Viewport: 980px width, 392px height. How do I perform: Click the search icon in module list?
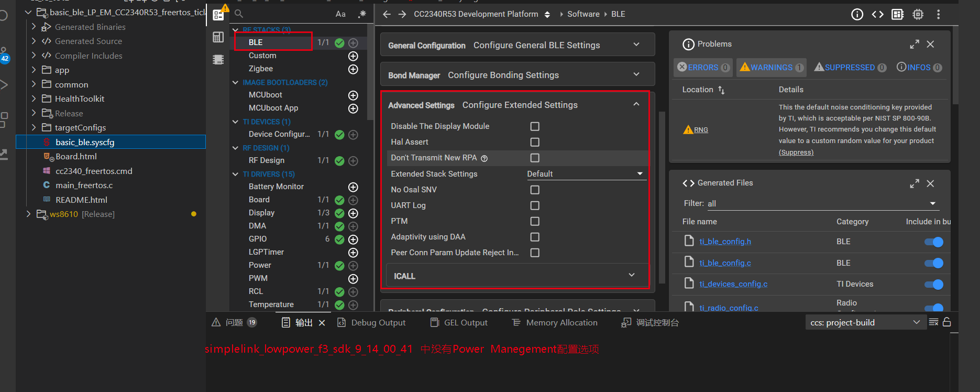pyautogui.click(x=239, y=14)
